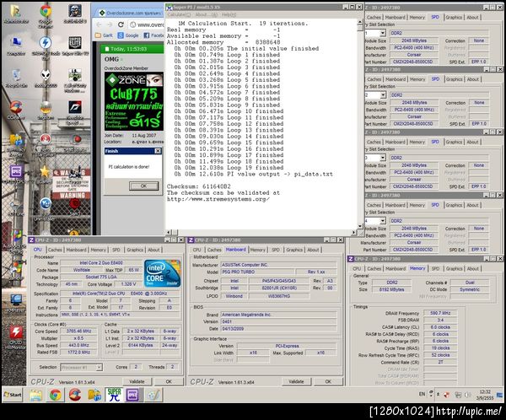Open the yellow star desktop icon
Viewport: 506px width, 420px height.
45,173
